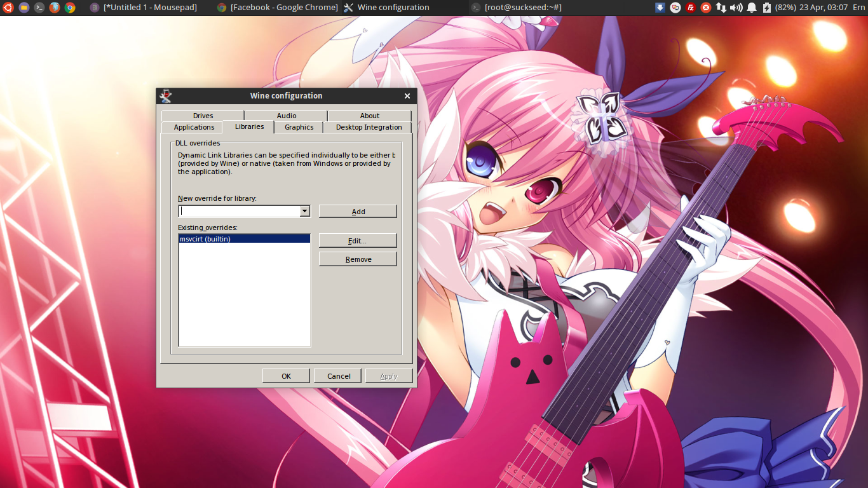Open the screen sharing tray icon
The image size is (868, 488).
675,8
